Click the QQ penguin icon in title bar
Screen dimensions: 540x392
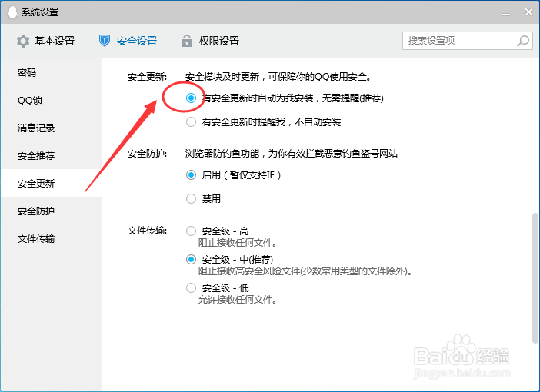point(12,12)
